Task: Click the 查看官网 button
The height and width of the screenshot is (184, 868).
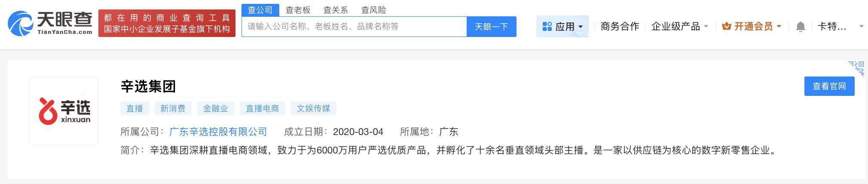Action: coord(829,86)
